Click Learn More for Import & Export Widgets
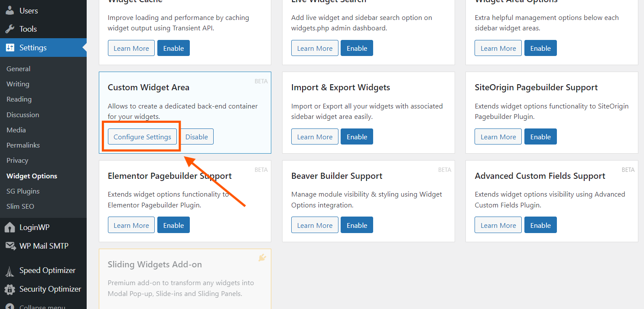The height and width of the screenshot is (309, 644). (315, 137)
